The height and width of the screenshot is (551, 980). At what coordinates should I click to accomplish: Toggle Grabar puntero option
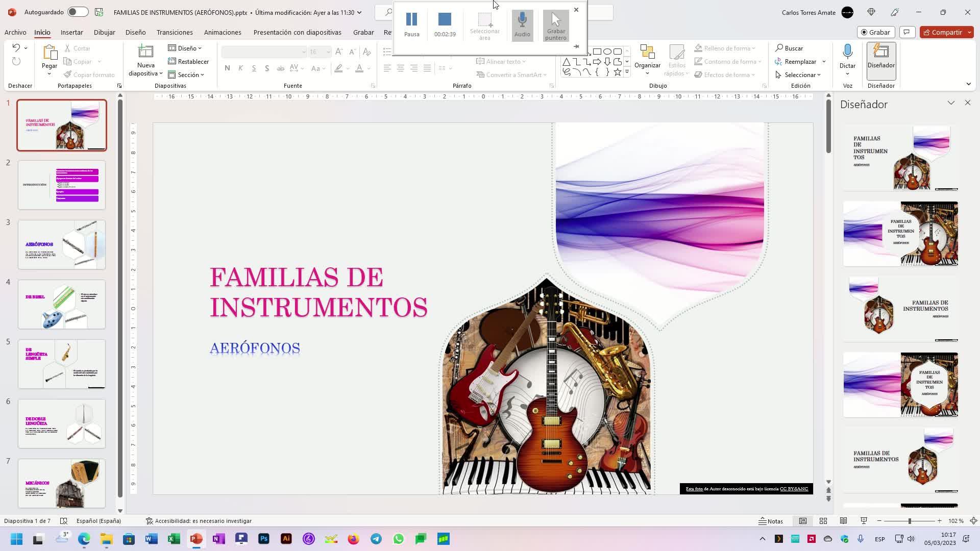[556, 25]
